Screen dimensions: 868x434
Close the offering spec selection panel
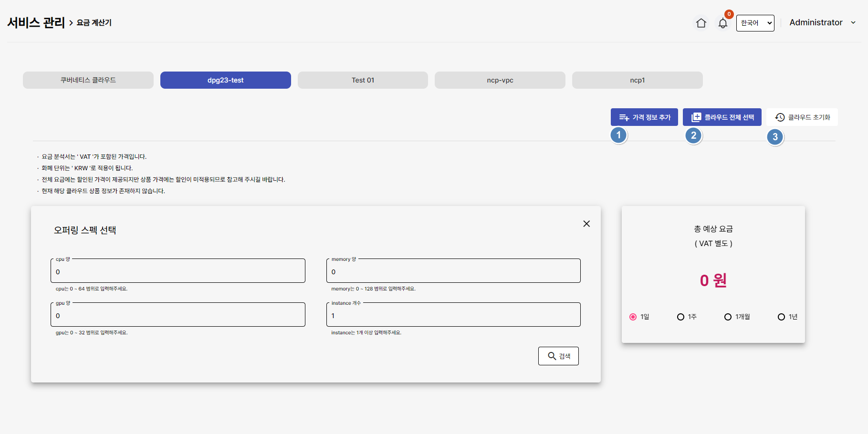point(586,224)
